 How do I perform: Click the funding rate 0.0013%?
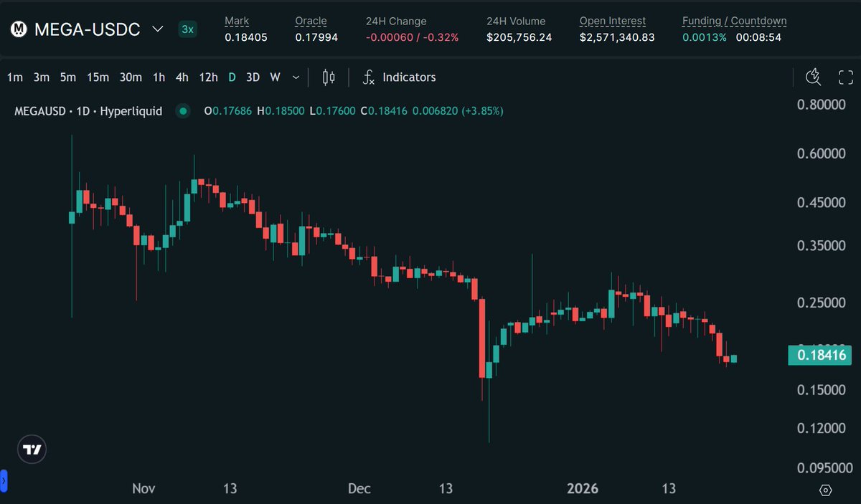705,37
